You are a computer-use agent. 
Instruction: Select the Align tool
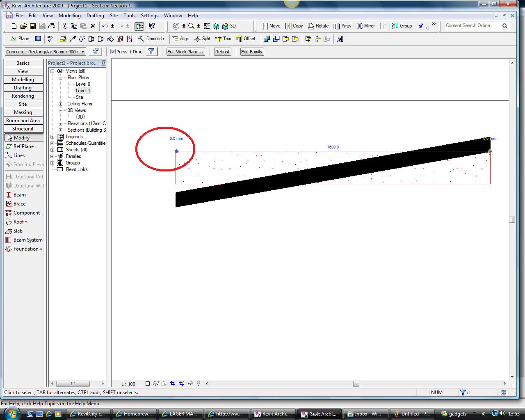180,39
